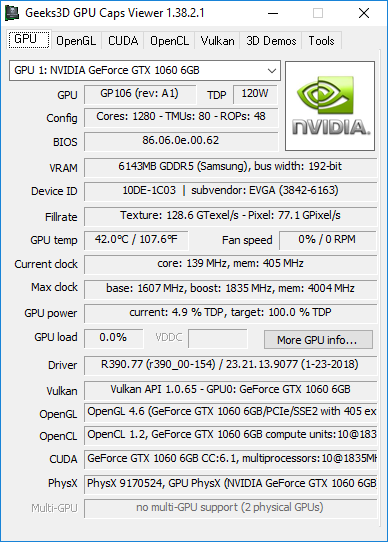
Task: Switch to the CUDA tab
Action: [x=123, y=41]
